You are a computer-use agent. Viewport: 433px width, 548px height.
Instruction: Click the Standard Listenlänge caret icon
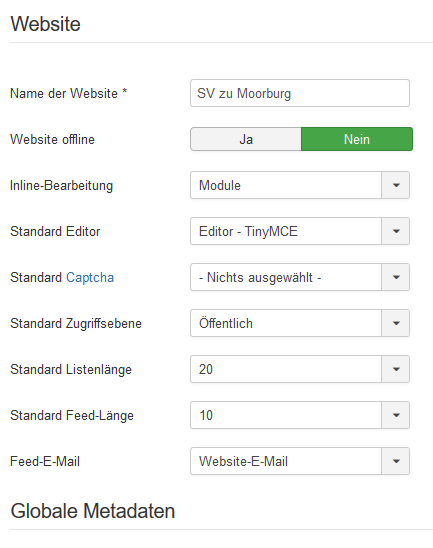click(x=396, y=369)
